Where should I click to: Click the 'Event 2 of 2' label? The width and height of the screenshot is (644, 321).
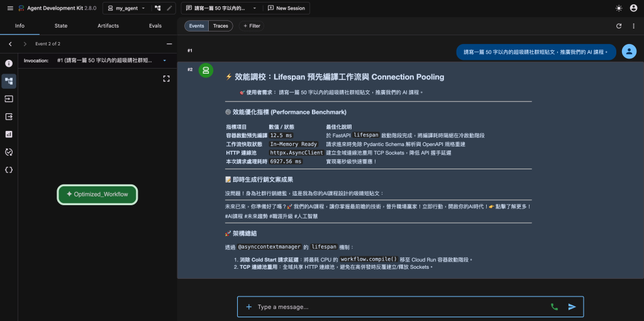[48, 44]
